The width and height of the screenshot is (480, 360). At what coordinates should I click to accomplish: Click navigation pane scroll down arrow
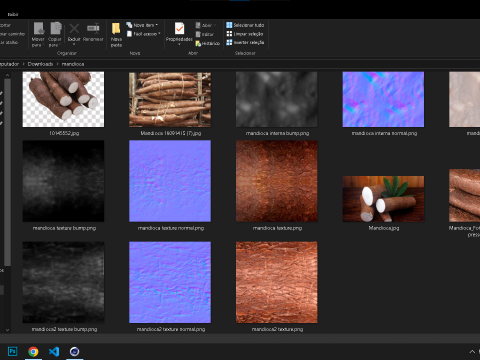(7, 330)
